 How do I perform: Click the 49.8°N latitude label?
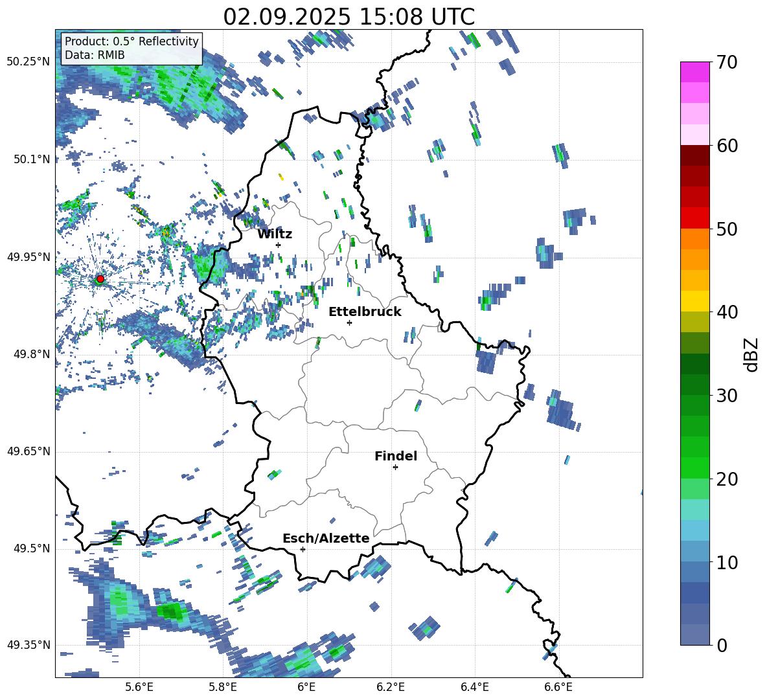click(31, 354)
